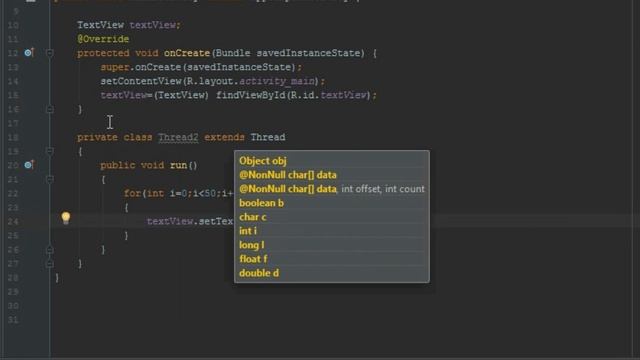Open the yellow lightbulb intention actions

pyautogui.click(x=66, y=218)
